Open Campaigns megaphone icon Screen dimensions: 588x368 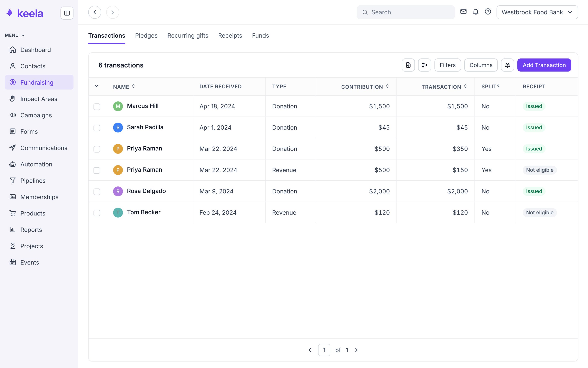(x=13, y=115)
